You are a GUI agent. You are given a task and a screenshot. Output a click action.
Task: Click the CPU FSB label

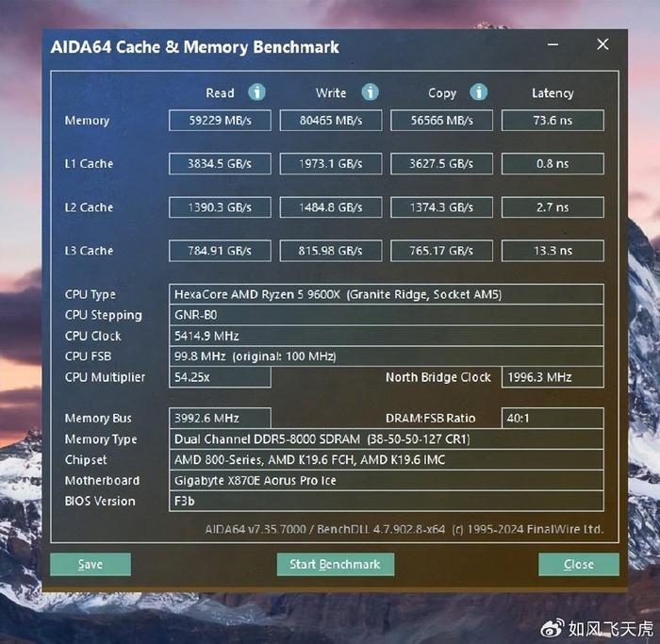[88, 356]
